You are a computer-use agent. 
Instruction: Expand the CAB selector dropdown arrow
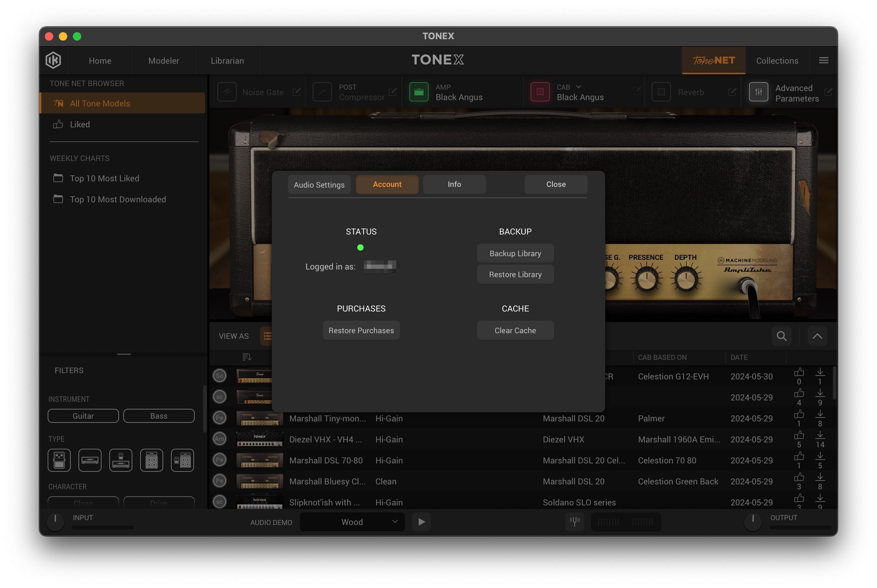tap(578, 87)
